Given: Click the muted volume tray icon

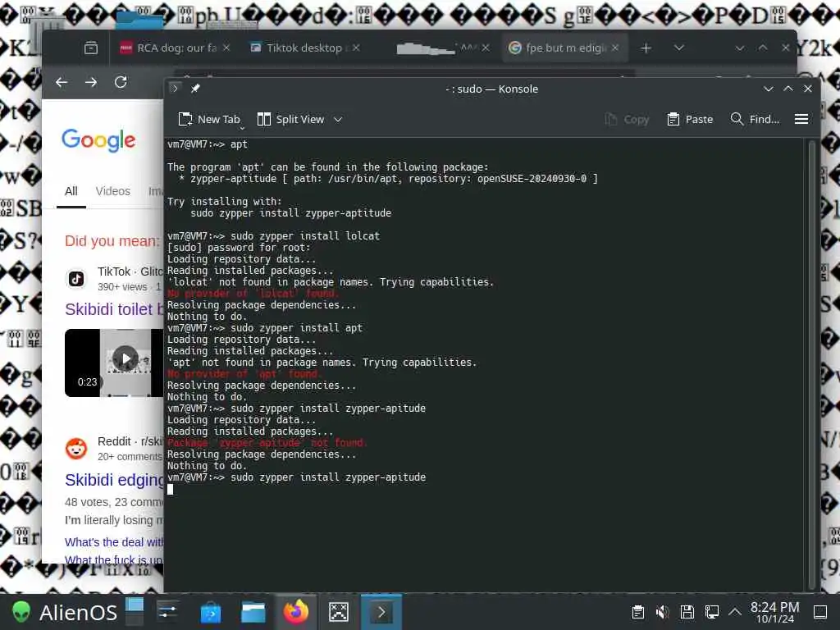Looking at the screenshot, I should coord(663,612).
